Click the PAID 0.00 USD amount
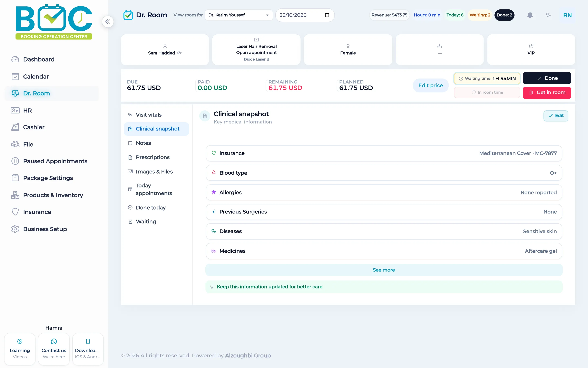This screenshot has height=368, width=588. point(212,88)
